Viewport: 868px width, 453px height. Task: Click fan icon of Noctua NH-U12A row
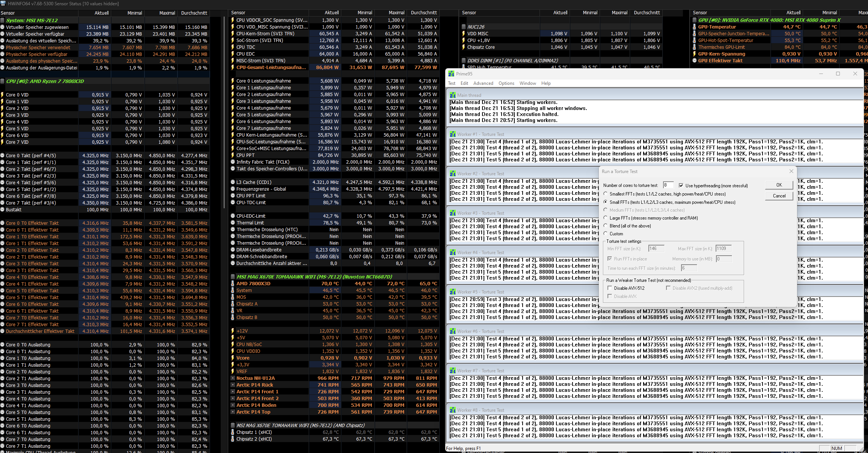[x=233, y=378]
